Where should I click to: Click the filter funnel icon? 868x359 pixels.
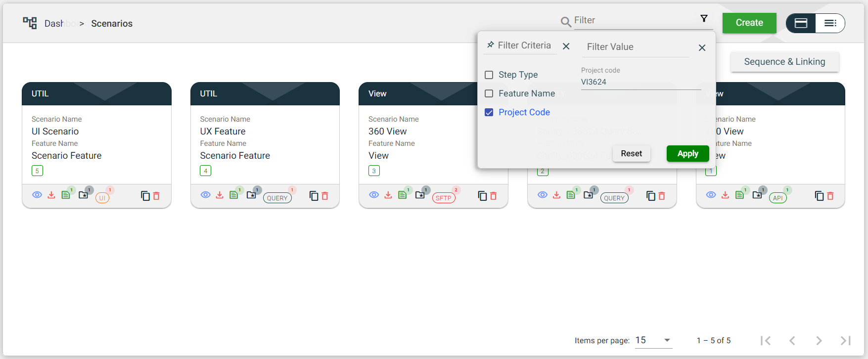pyautogui.click(x=704, y=19)
